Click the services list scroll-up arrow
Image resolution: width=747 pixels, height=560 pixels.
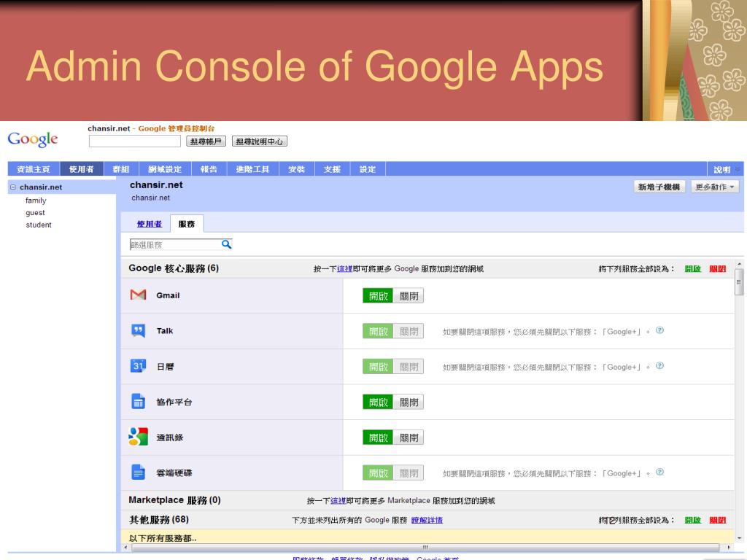739,264
